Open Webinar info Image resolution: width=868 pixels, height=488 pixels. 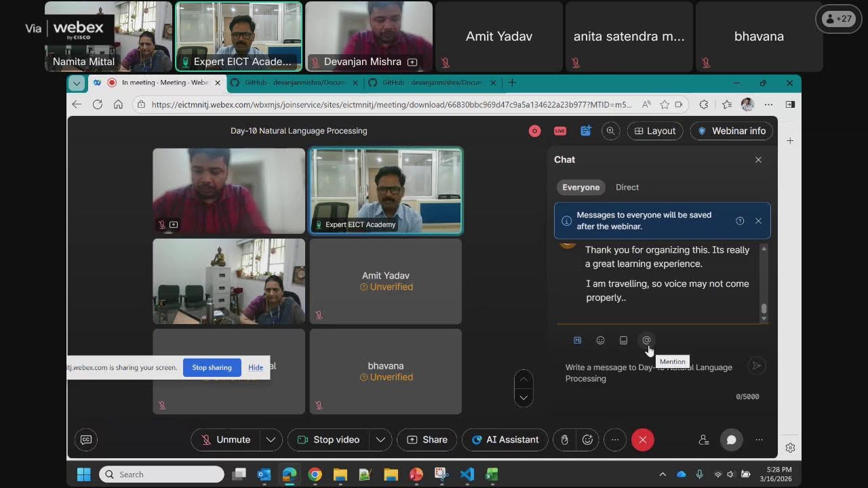732,131
